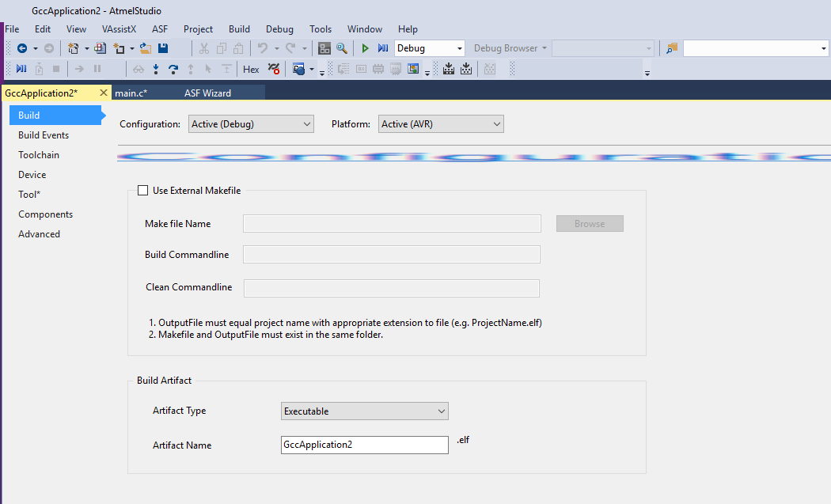The width and height of the screenshot is (831, 504).
Task: Select the Tool* properties page
Action: coord(29,195)
